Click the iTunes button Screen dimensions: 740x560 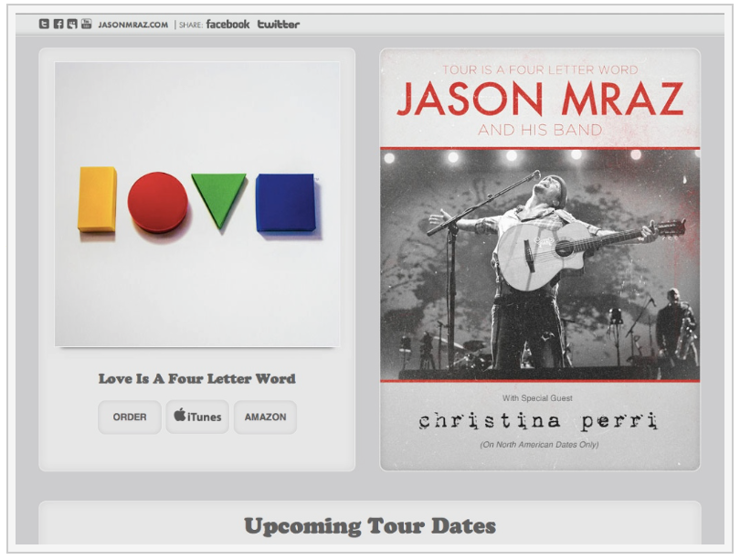(197, 417)
